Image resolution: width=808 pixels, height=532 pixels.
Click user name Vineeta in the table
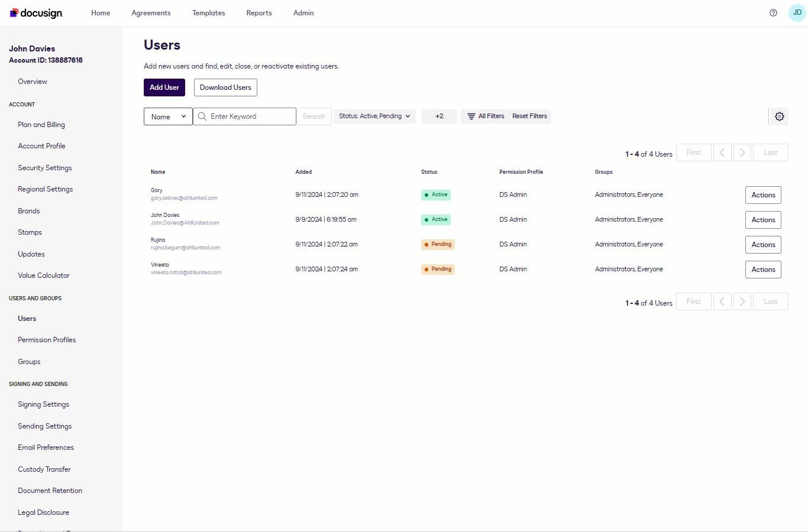tap(160, 265)
